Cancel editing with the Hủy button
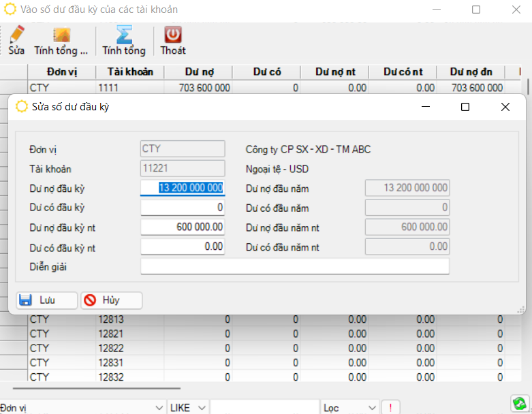The image size is (532, 414). (111, 300)
